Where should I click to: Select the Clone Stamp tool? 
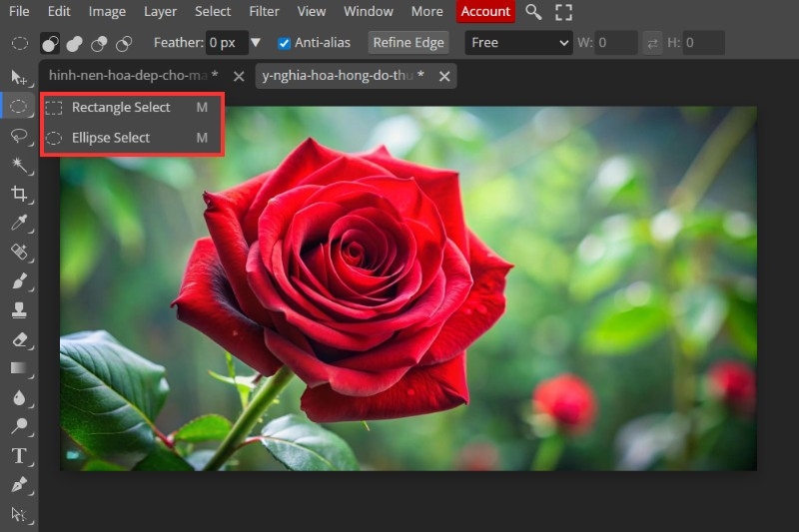(x=19, y=309)
